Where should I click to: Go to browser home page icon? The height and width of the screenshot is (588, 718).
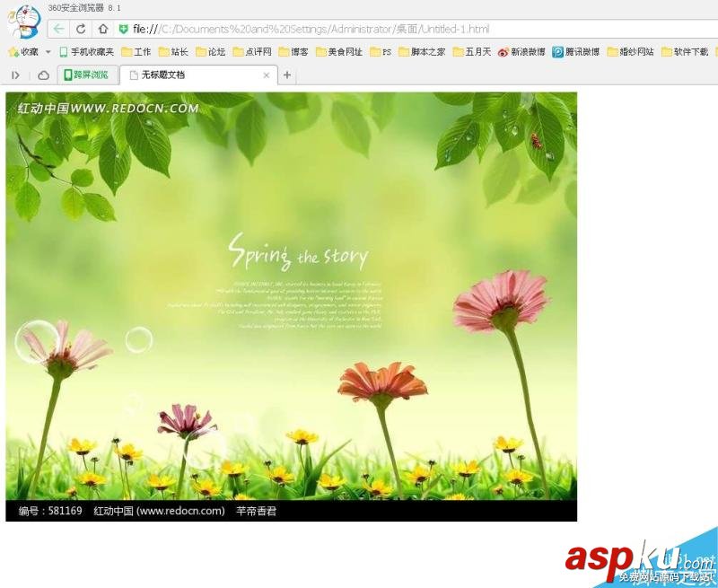(103, 29)
